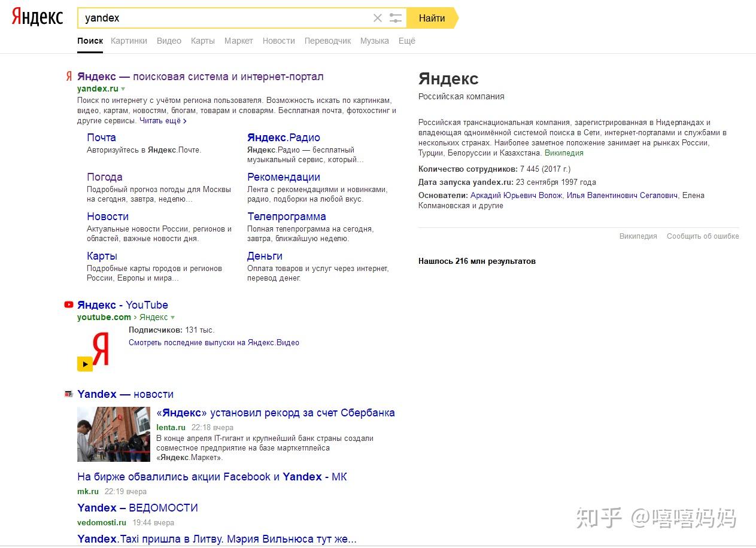Image resolution: width=756 pixels, height=548 pixels.
Task: Open the Википедия link in the info panel
Action: tap(564, 153)
